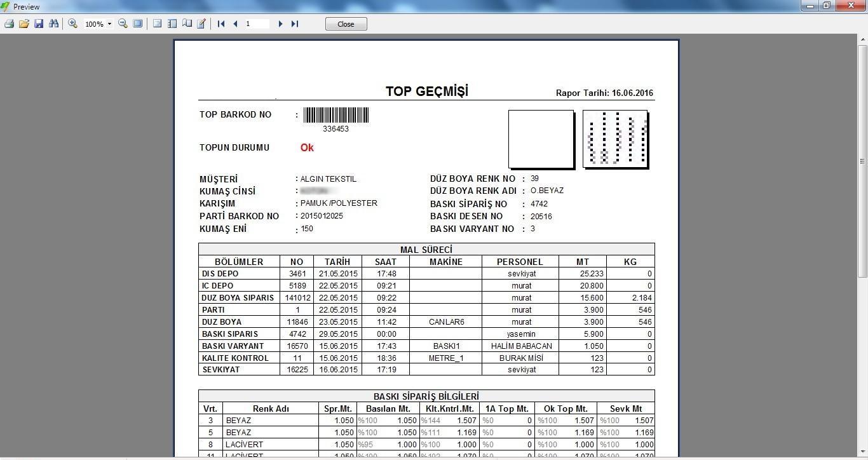
Task: Click the machine cell "METRE_1"
Action: (446, 358)
